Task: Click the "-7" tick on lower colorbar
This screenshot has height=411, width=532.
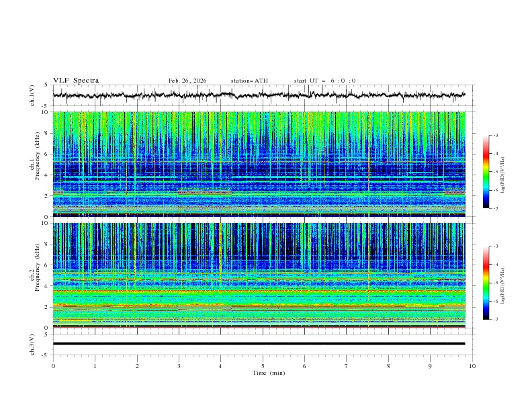Action: pyautogui.click(x=496, y=319)
